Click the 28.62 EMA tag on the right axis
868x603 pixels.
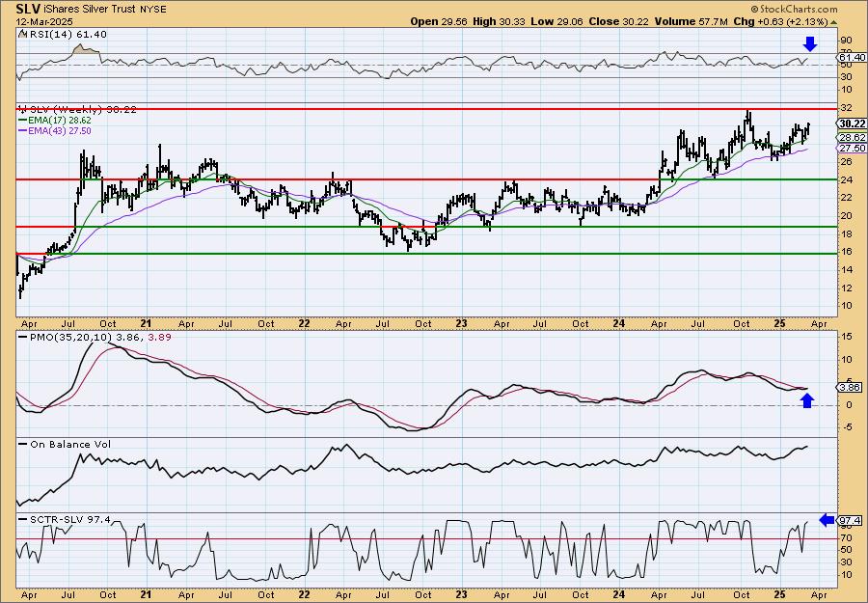(x=853, y=137)
